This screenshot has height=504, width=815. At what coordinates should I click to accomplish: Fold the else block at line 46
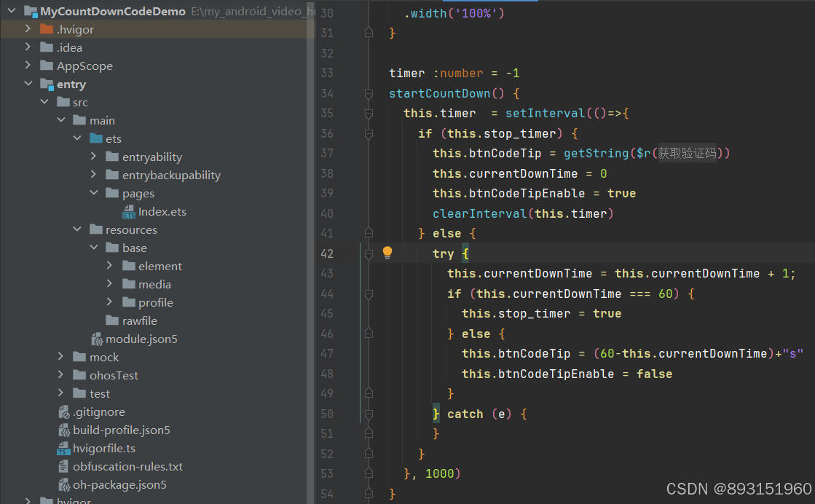369,334
